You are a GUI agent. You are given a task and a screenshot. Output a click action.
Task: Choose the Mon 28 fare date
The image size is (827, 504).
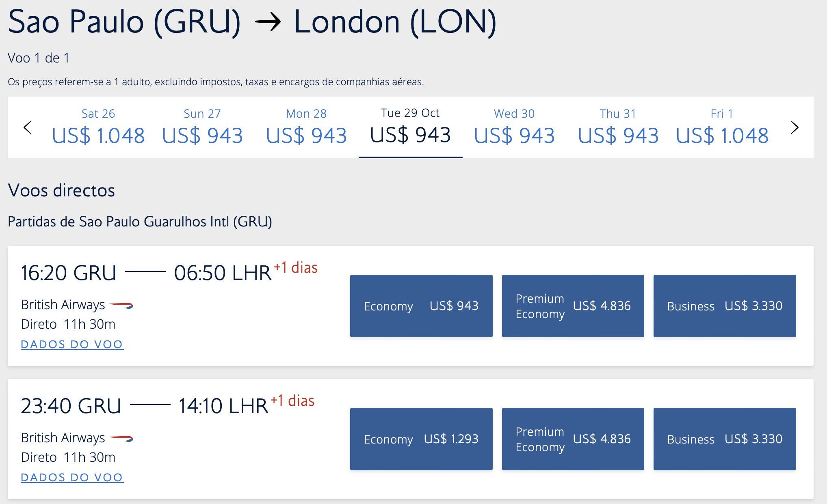coord(306,127)
